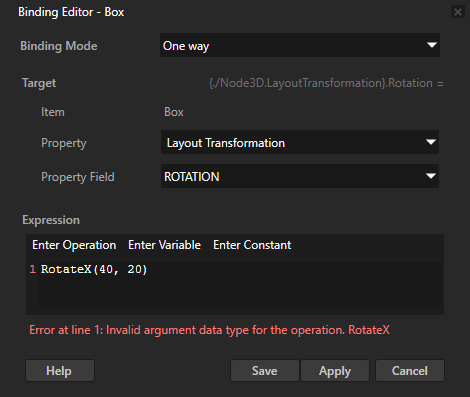Click the Binding Mode label
470x397 pixels.
point(59,46)
